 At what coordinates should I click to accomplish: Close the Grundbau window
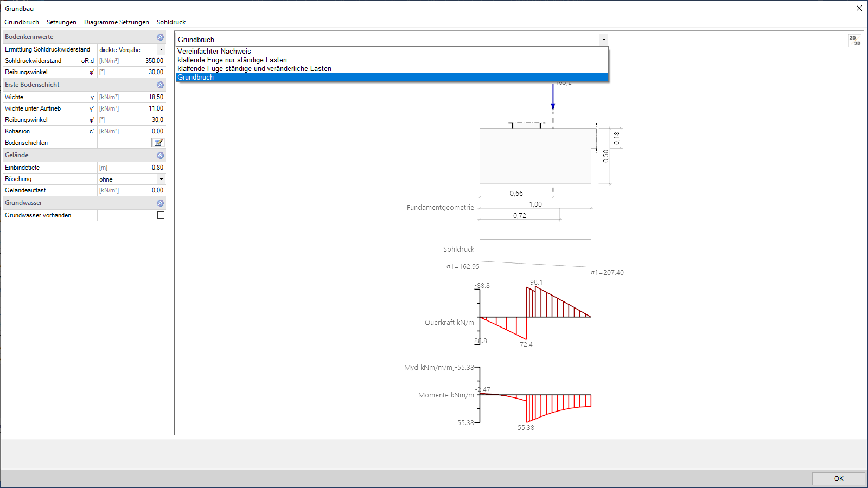coord(859,8)
